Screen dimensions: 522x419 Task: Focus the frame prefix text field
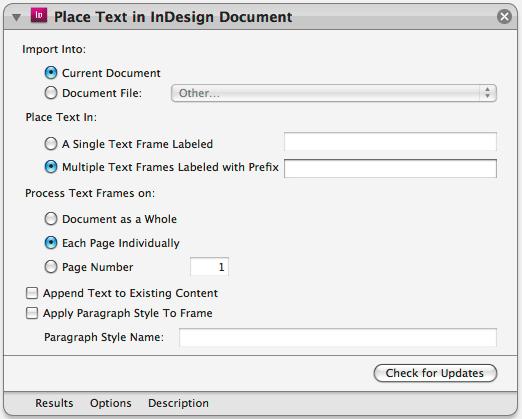390,168
